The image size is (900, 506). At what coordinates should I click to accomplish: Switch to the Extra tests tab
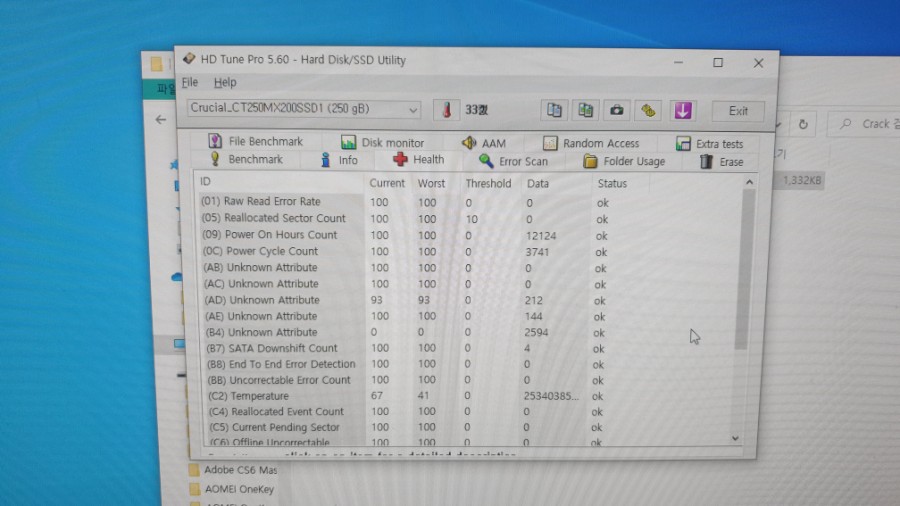click(709, 144)
